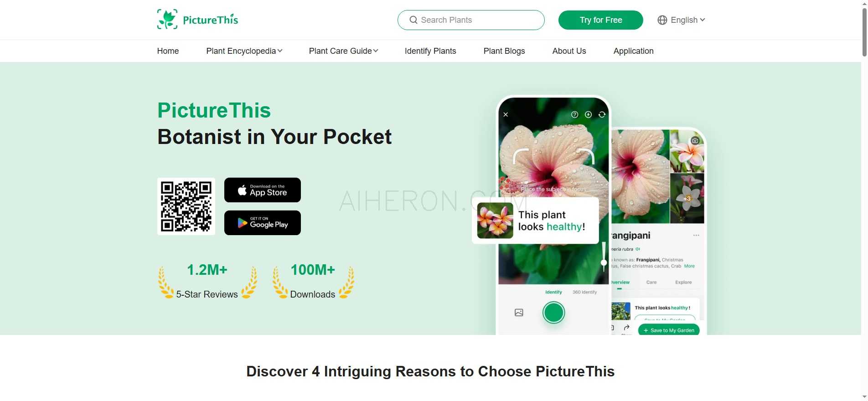Screen dimensions: 868x401
Task: Click the Try for Free button
Action: click(x=601, y=20)
